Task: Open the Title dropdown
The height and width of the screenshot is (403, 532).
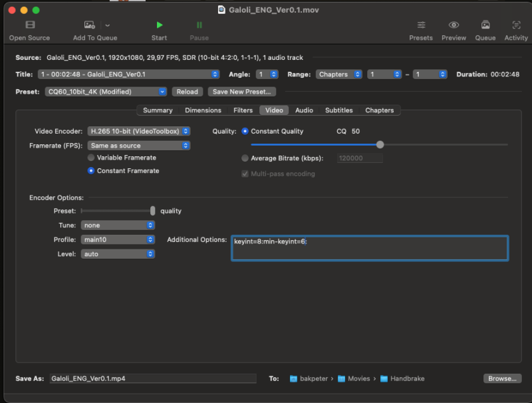Action: [128, 74]
